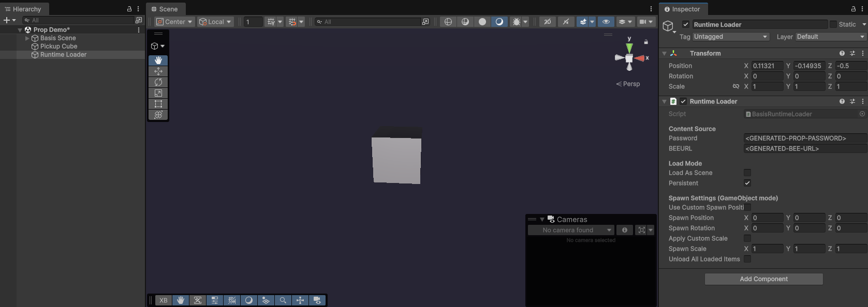
Task: Open the Hierarchy plus create menu
Action: [x=9, y=20]
